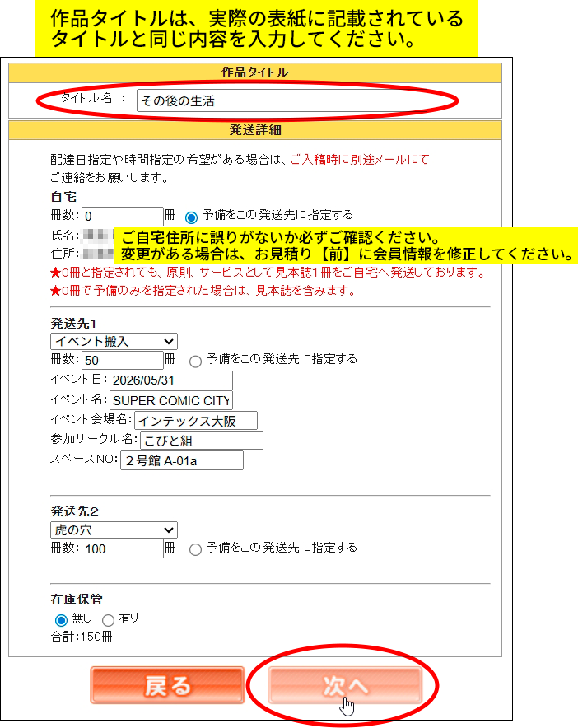Click the 参加サークル名 field こびと組

(202, 440)
